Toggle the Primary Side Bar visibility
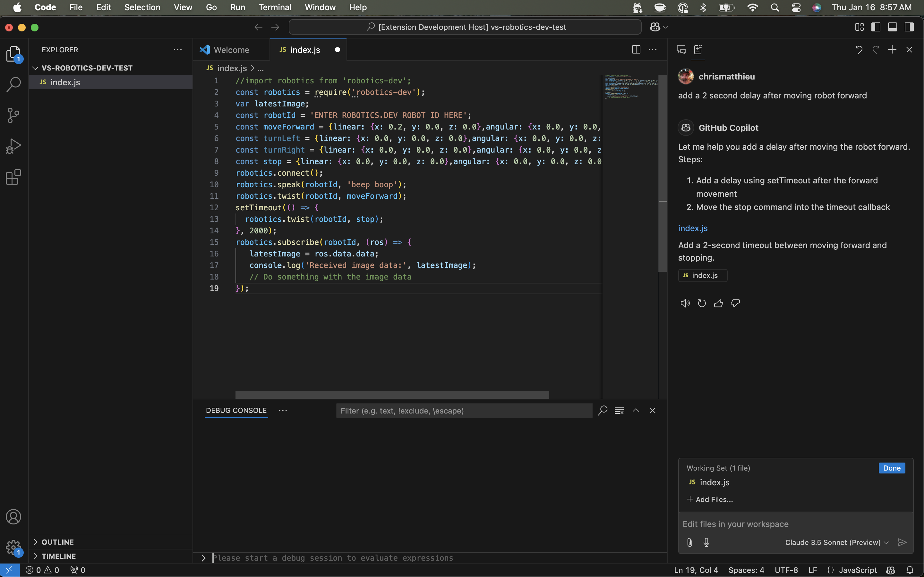 coord(876,27)
